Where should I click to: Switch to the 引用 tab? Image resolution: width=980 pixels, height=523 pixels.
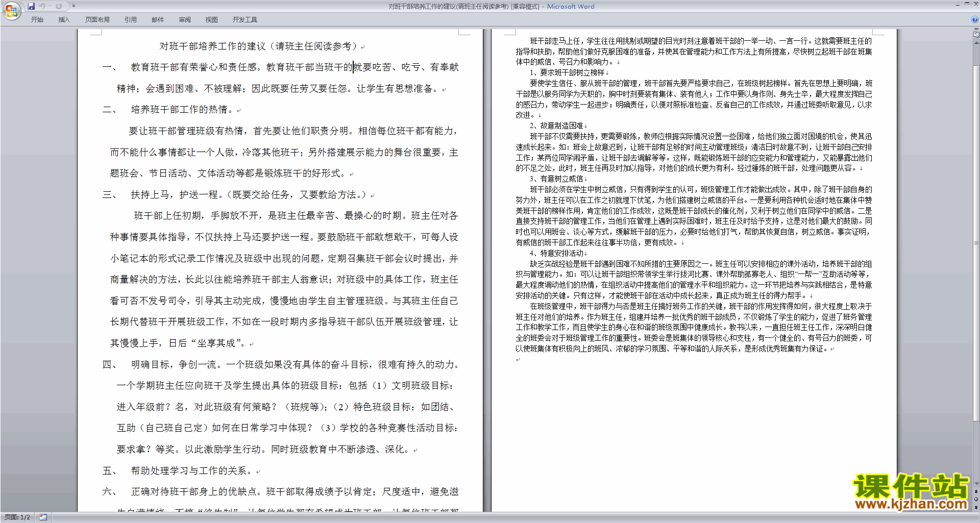coord(131,20)
